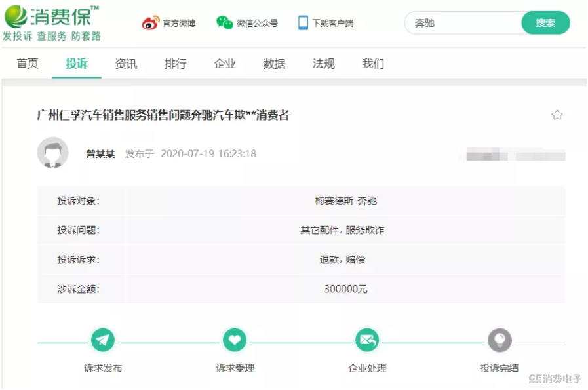Switch to the 排行 tab
The width and height of the screenshot is (588, 390).
pyautogui.click(x=176, y=64)
